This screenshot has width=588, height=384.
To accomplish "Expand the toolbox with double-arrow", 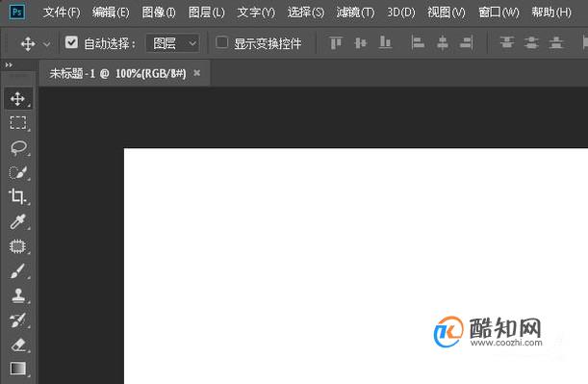I will tap(9, 65).
